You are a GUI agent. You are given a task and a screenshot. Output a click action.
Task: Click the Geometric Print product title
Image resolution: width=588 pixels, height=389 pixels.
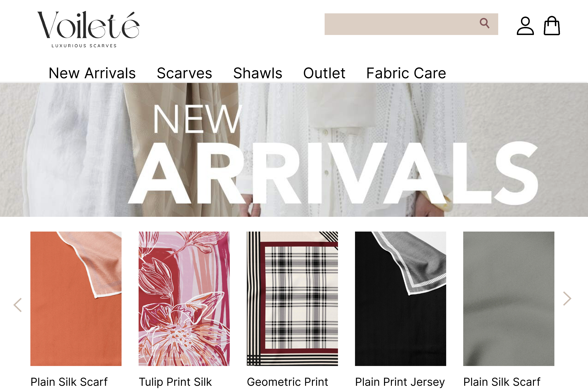[288, 382]
